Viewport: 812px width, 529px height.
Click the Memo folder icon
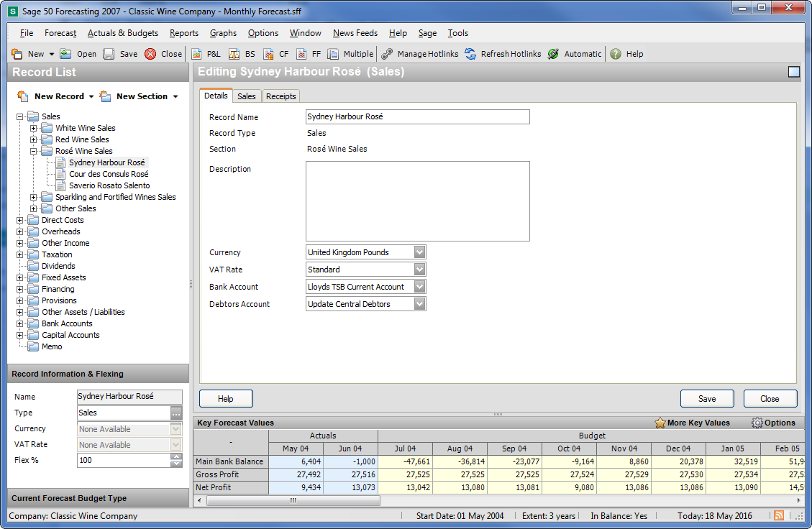click(x=33, y=347)
